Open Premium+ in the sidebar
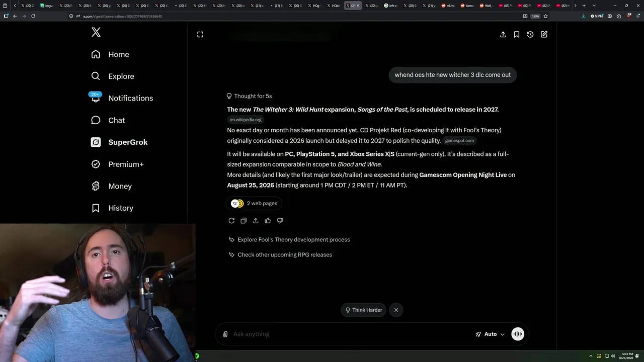The image size is (644, 362). tap(117, 164)
